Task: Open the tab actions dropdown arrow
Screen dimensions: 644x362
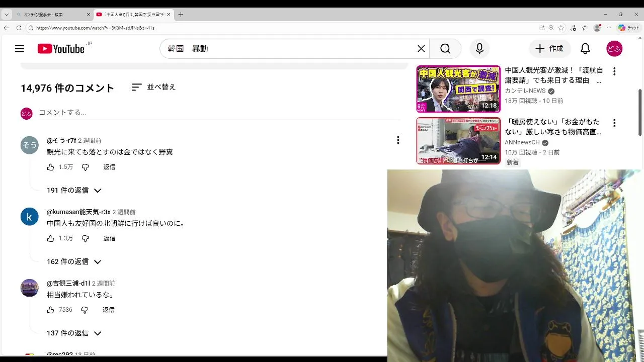Action: (x=7, y=15)
